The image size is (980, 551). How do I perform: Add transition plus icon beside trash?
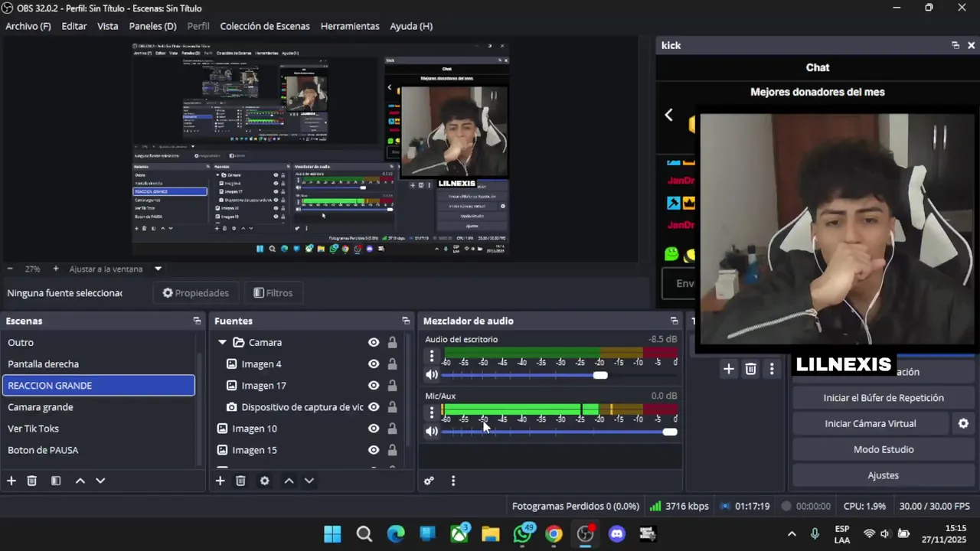tap(729, 369)
